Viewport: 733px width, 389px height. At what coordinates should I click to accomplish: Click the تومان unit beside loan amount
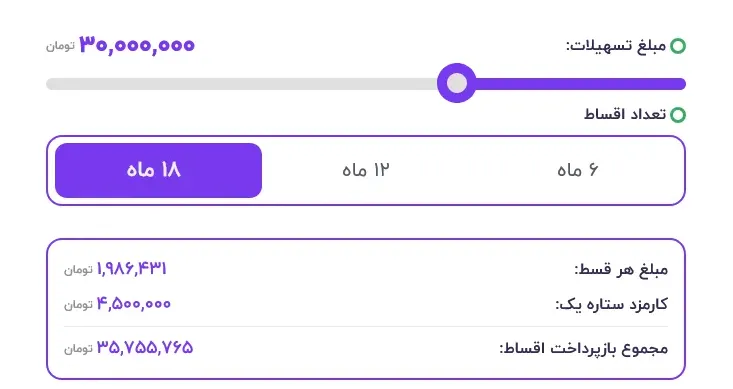tap(60, 46)
